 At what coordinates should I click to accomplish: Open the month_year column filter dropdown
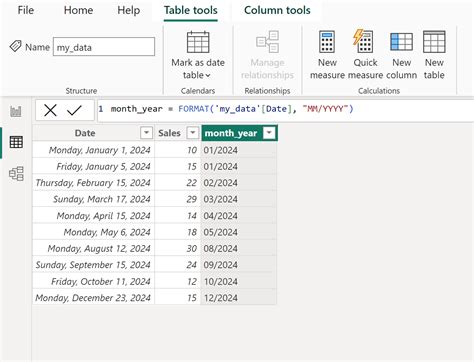269,133
